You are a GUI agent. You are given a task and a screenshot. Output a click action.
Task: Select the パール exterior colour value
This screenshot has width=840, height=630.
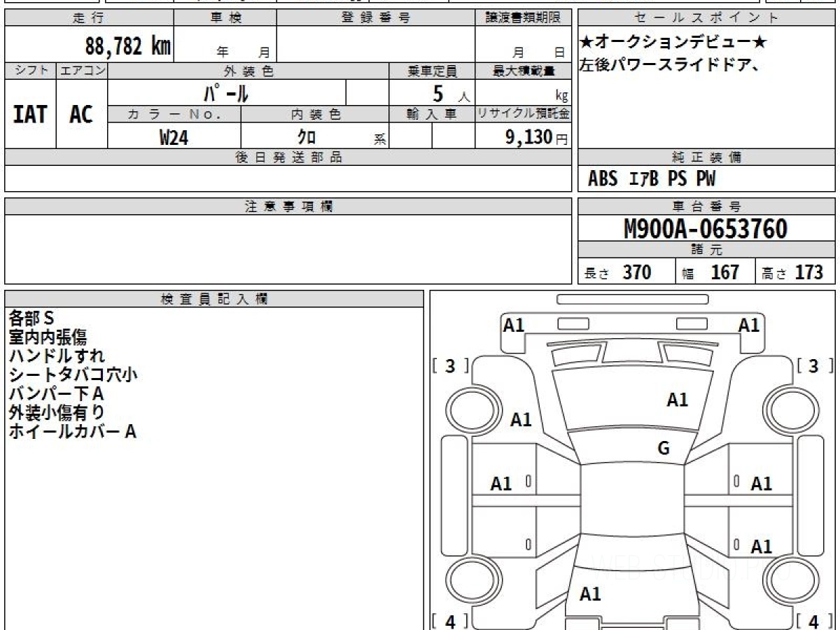point(226,92)
